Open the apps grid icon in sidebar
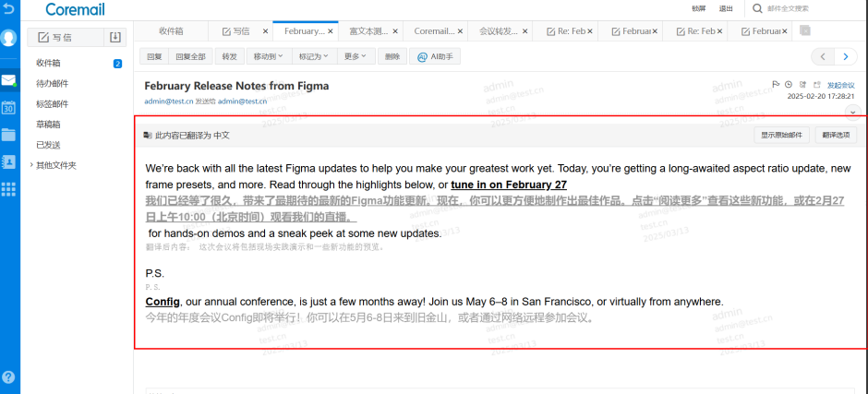This screenshot has height=394, width=868. click(x=8, y=189)
